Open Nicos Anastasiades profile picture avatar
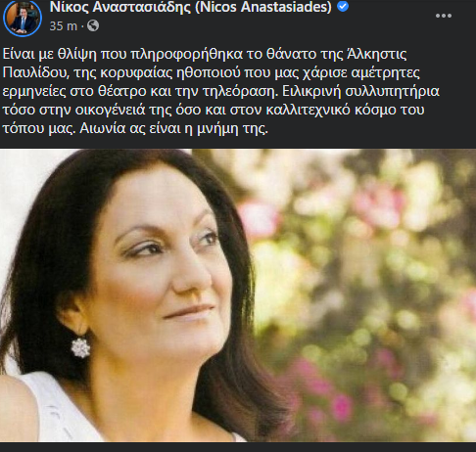Viewport: 476px width, 452px height. [x=23, y=18]
